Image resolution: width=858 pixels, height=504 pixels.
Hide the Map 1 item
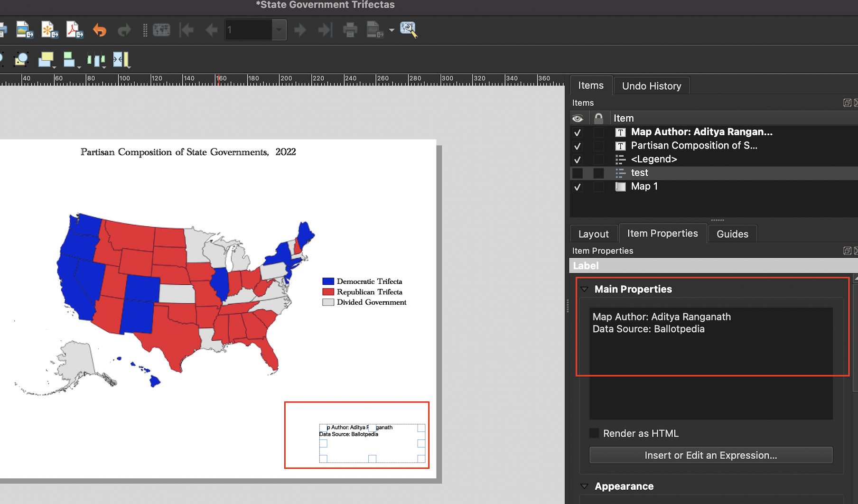tap(578, 187)
